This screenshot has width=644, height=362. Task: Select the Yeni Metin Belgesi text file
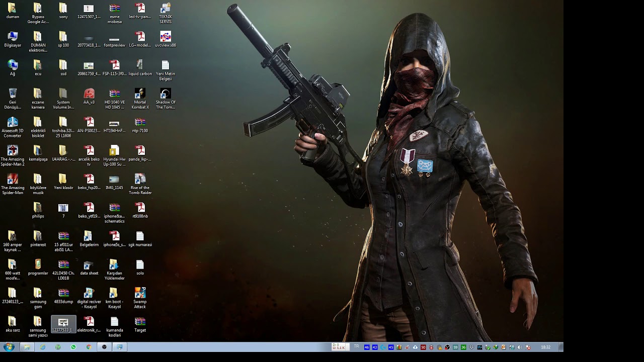pyautogui.click(x=166, y=70)
